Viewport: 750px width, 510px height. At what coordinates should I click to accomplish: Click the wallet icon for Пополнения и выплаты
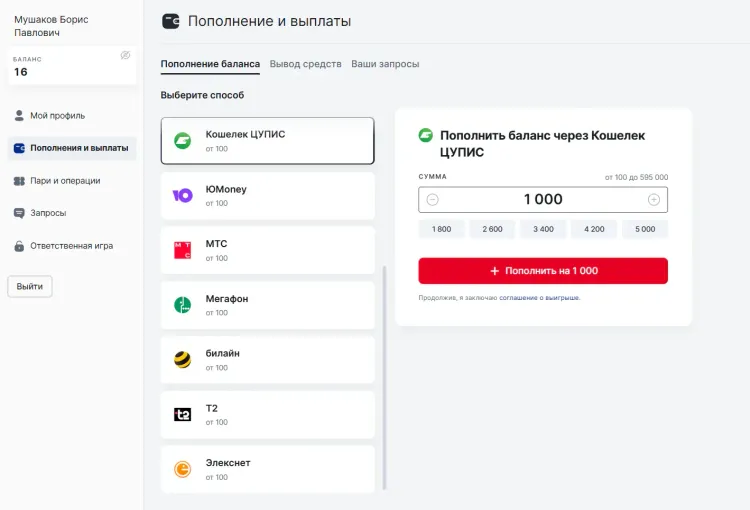pos(19,148)
